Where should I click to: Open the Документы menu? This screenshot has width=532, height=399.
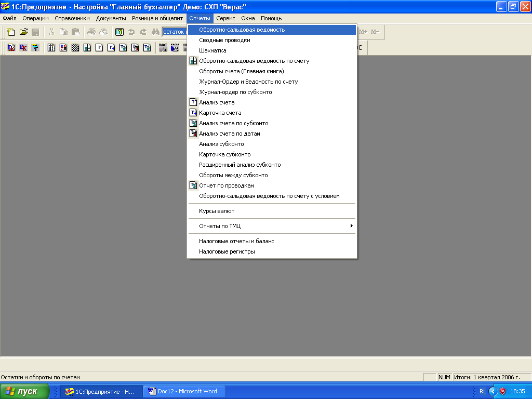coord(111,18)
